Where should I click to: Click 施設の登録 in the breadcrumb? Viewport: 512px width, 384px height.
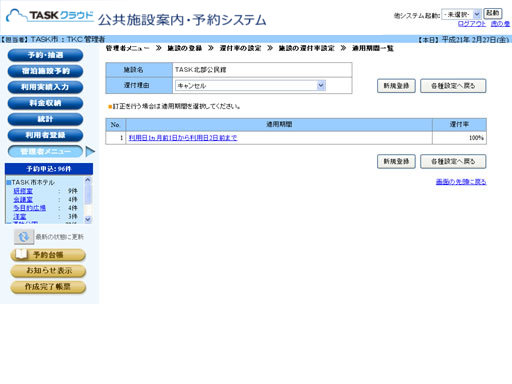(185, 48)
